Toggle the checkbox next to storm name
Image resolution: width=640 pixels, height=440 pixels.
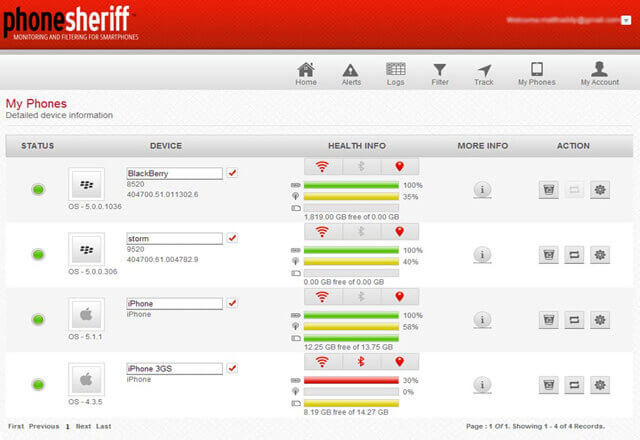tap(233, 238)
